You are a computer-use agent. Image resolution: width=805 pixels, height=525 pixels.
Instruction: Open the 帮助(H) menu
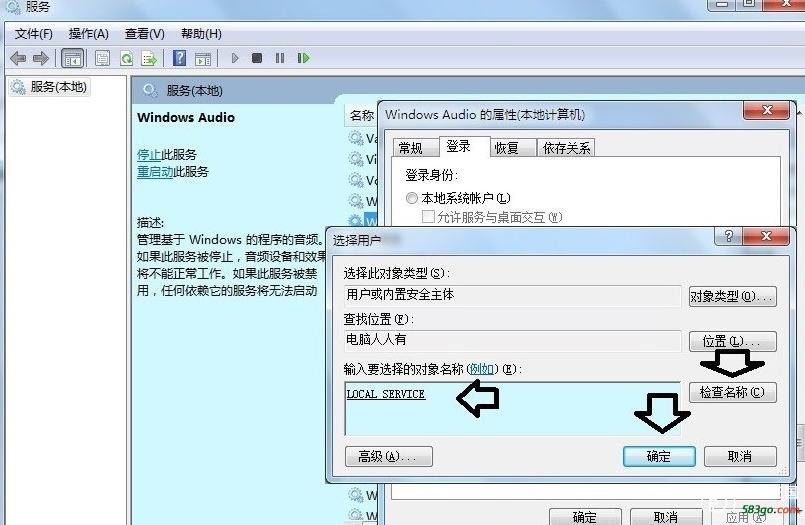(201, 34)
